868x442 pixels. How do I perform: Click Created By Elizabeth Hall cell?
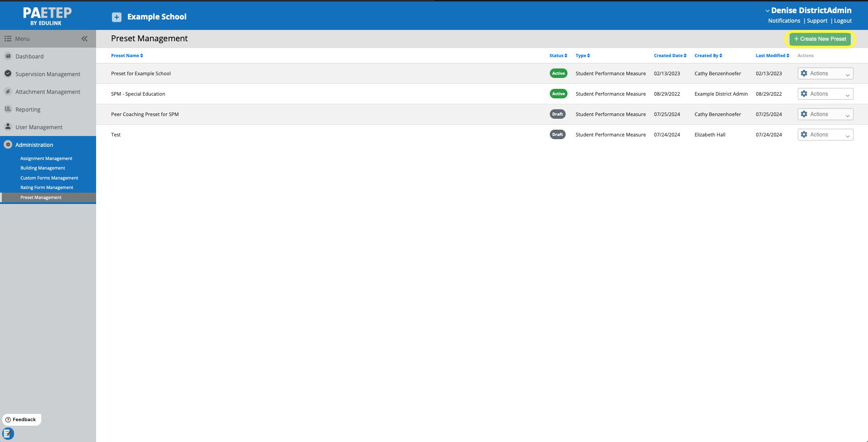710,135
